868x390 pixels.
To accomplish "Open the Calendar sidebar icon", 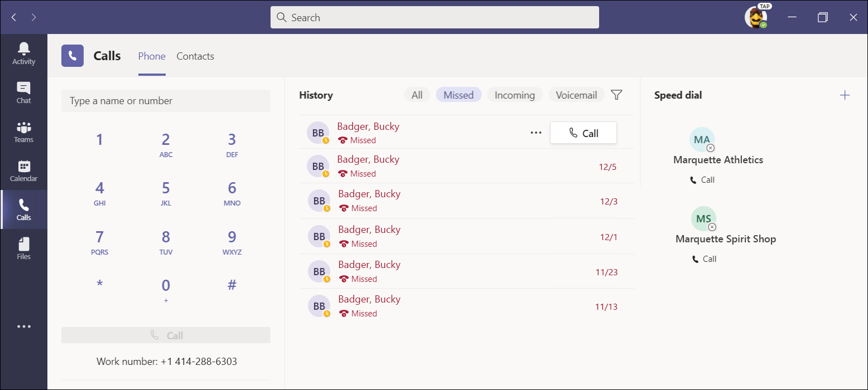I will pos(23,170).
